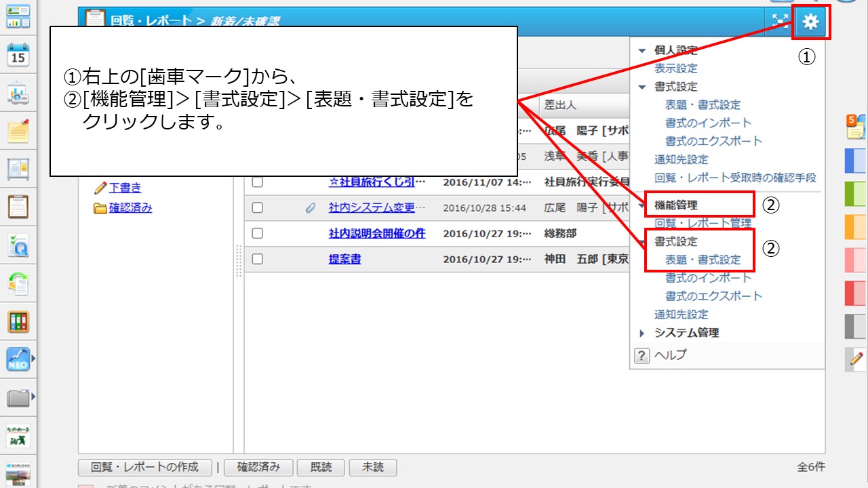Open the calendar icon showing 15

(18, 55)
